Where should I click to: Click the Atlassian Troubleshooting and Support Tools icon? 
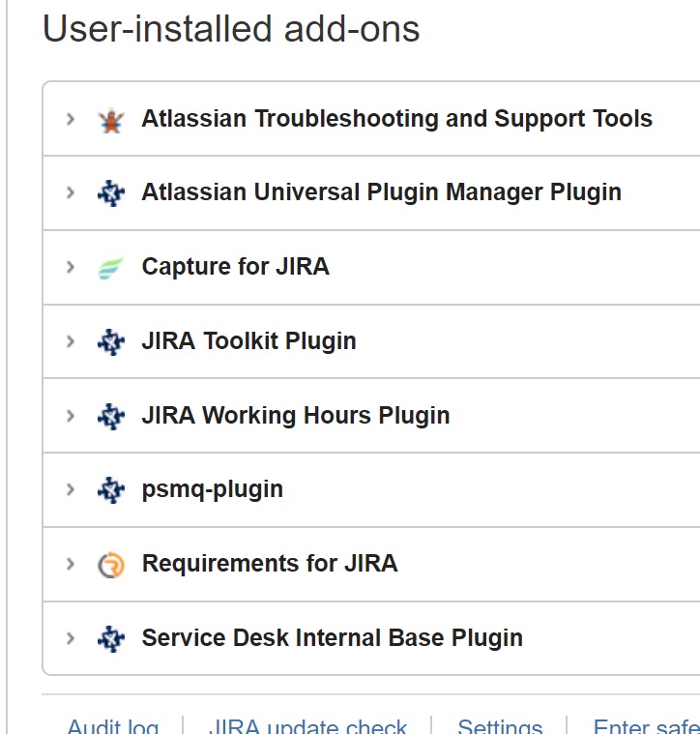pos(111,120)
